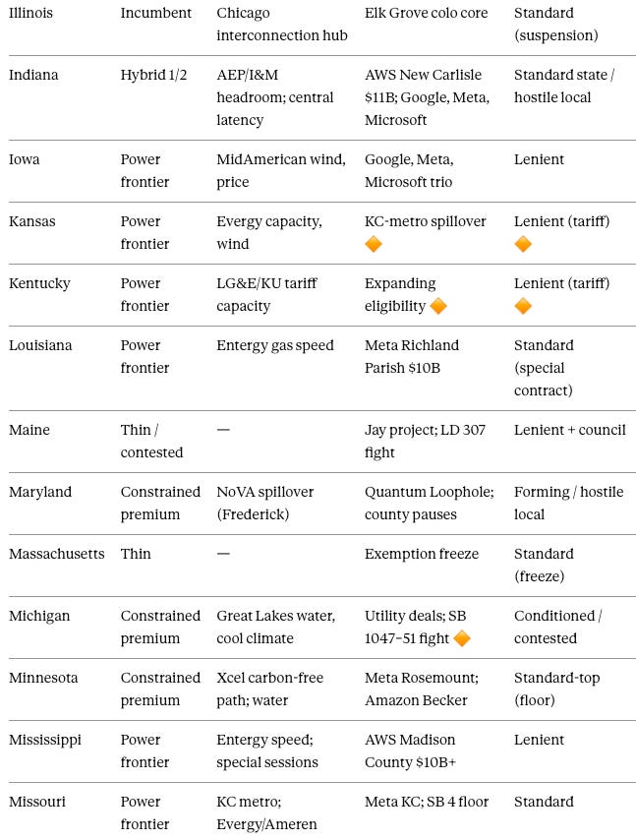Click the orange diamond after SB 1047-51 fight

[461, 638]
